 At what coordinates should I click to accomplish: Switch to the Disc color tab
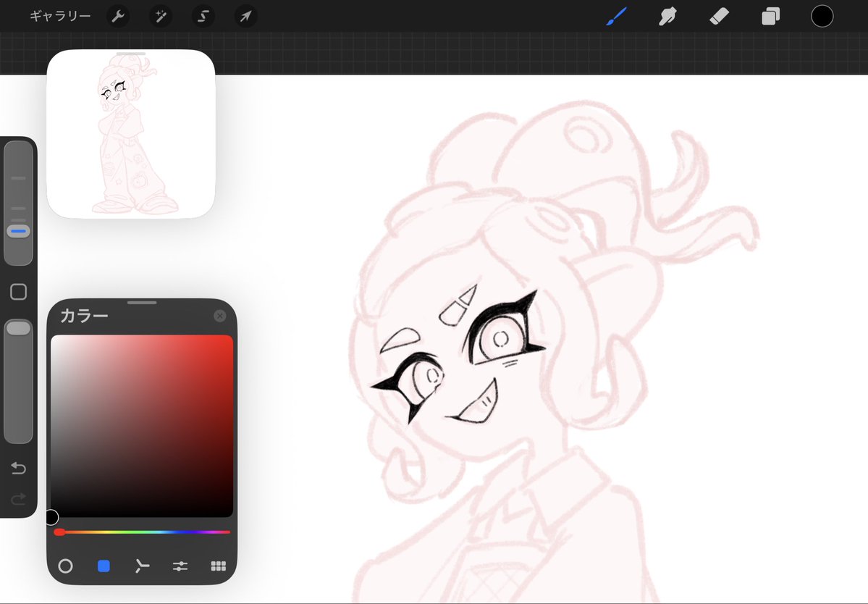click(65, 566)
